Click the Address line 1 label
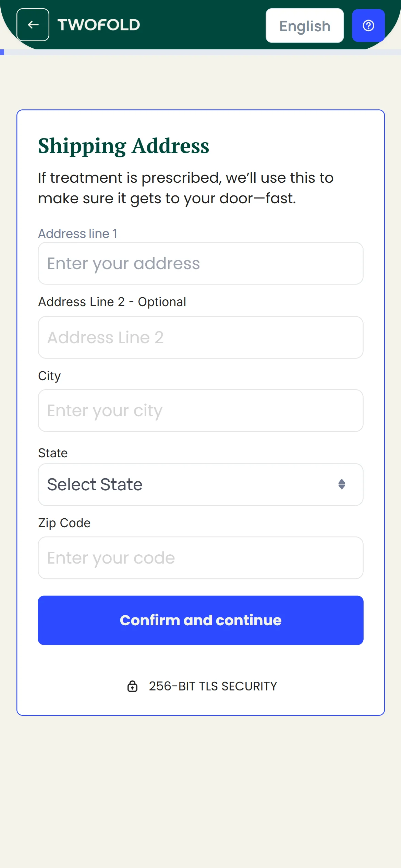Screen dimensions: 401x868 point(78,233)
